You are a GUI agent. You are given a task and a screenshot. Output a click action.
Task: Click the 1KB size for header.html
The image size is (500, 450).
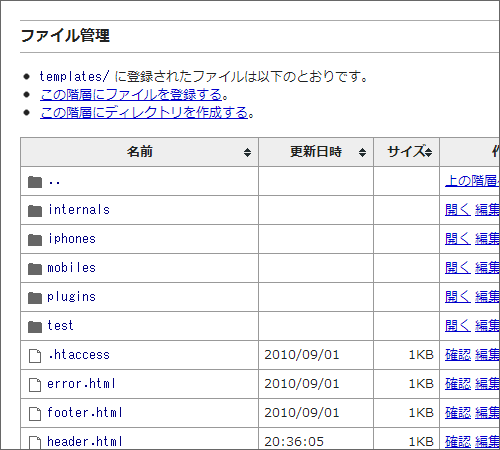(421, 442)
